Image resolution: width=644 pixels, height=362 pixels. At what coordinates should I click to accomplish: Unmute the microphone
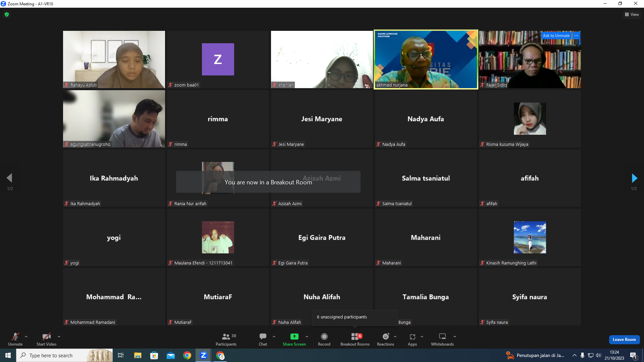pos(15,339)
